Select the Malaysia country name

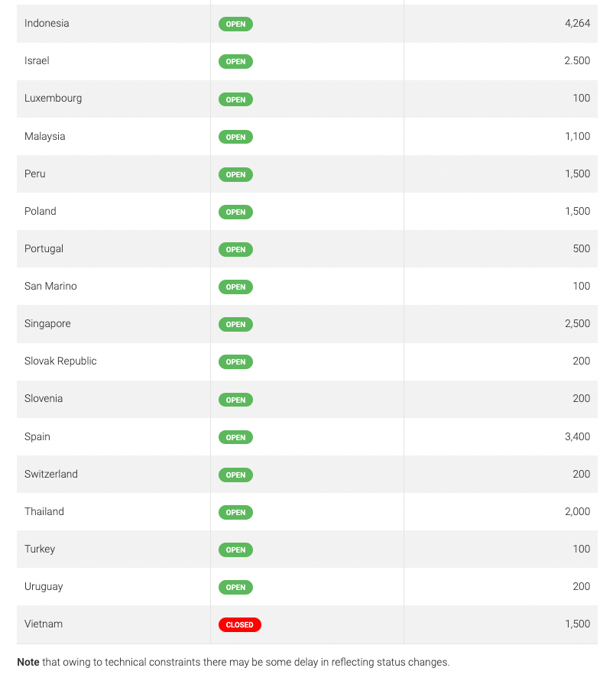(45, 136)
